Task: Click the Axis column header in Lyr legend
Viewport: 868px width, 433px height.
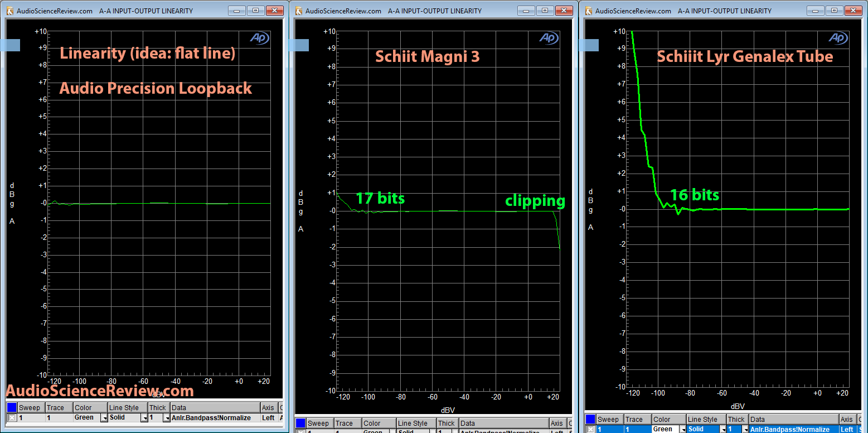Action: (x=847, y=420)
